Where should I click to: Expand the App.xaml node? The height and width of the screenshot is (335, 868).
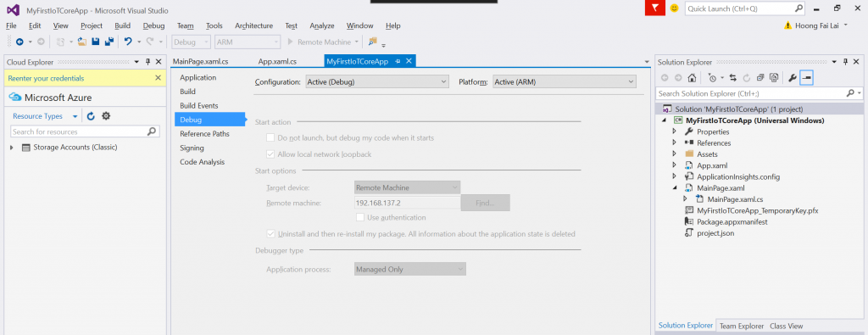click(x=674, y=165)
